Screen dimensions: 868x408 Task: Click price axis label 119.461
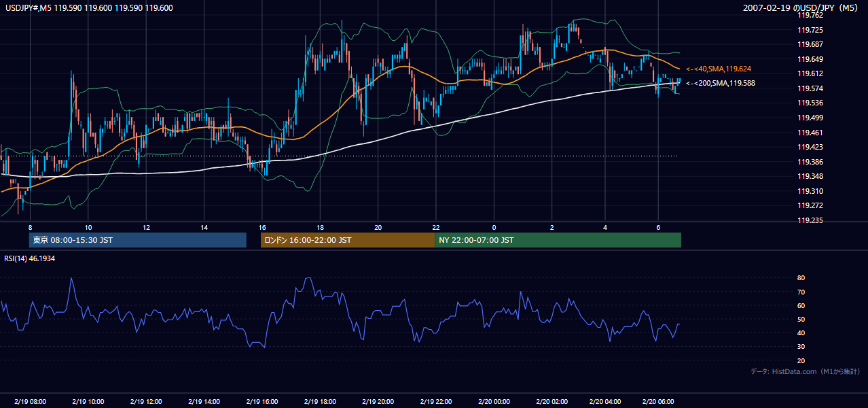click(810, 133)
